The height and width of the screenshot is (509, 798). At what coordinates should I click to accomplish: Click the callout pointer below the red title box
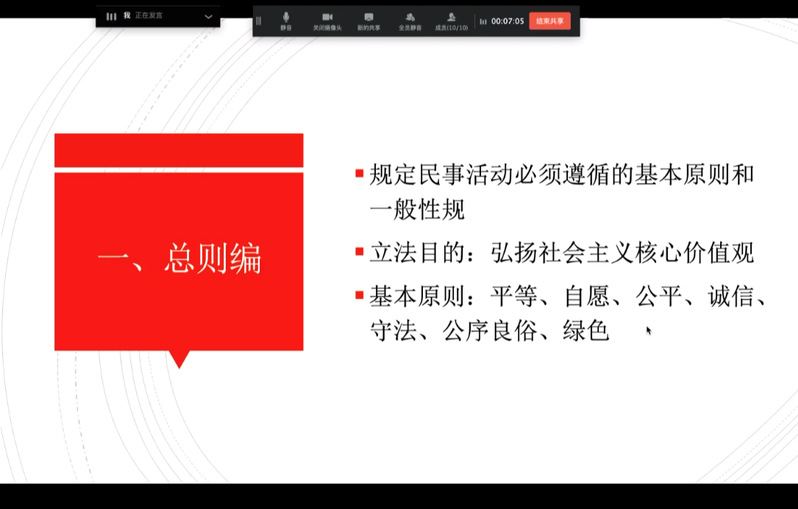point(179,359)
